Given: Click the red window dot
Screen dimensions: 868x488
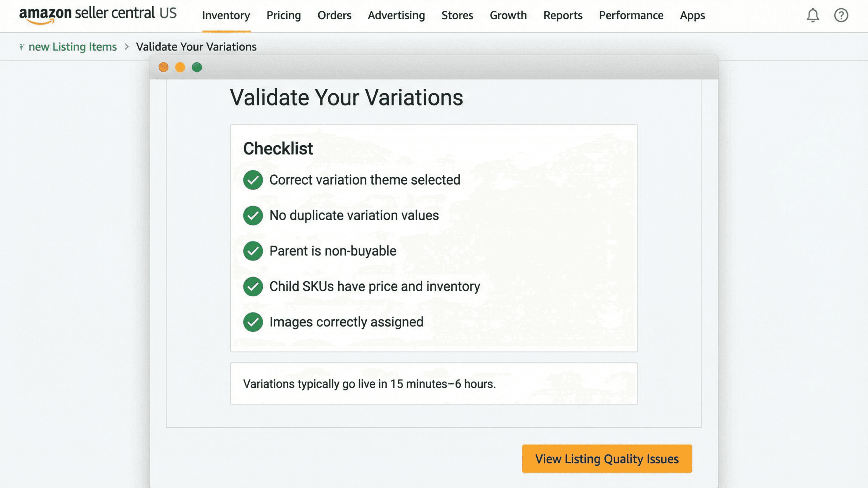Looking at the screenshot, I should tap(163, 67).
